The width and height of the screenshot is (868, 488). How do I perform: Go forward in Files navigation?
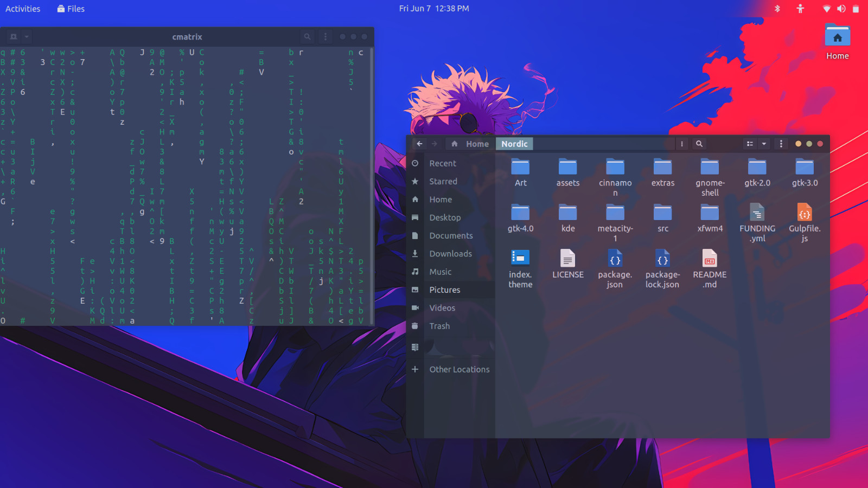tap(434, 144)
